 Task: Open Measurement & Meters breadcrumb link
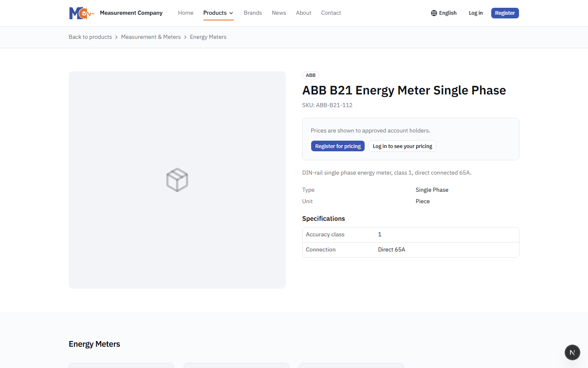(x=151, y=37)
